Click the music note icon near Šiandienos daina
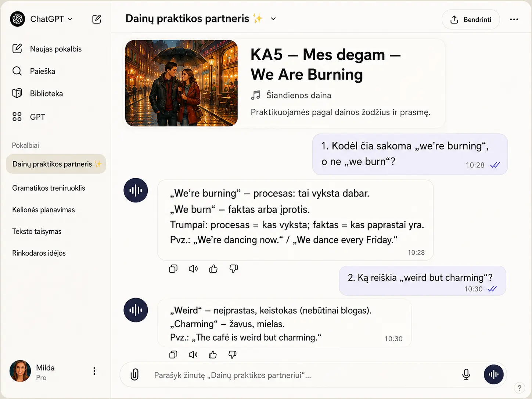This screenshot has width=532, height=399. coord(256,96)
